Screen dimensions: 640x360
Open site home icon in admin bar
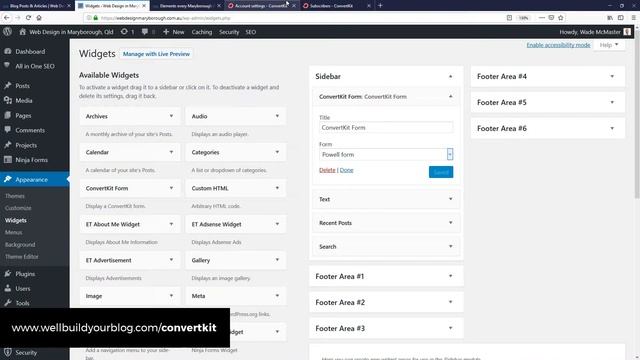coord(22,32)
